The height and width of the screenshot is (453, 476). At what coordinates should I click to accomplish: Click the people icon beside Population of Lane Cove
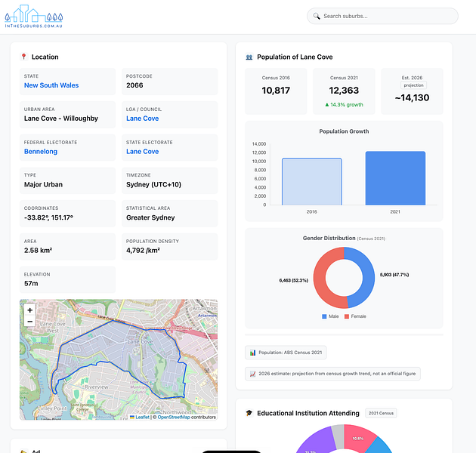pyautogui.click(x=249, y=57)
